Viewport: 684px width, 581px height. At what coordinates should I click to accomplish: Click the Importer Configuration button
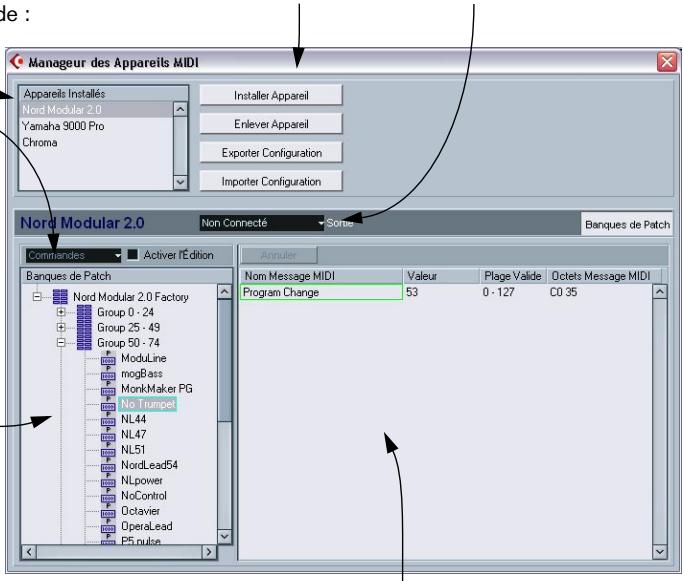[x=271, y=181]
